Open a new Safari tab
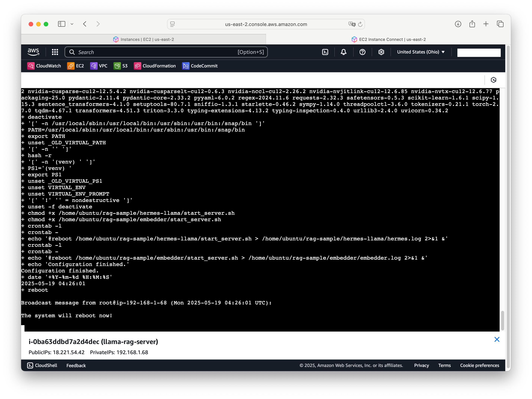The image size is (532, 399). 486,24
